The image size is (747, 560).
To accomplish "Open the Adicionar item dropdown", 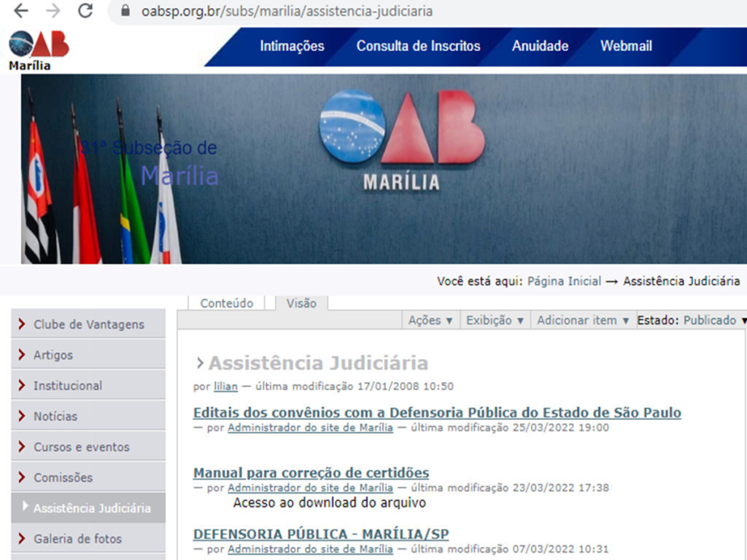I will pyautogui.click(x=582, y=319).
